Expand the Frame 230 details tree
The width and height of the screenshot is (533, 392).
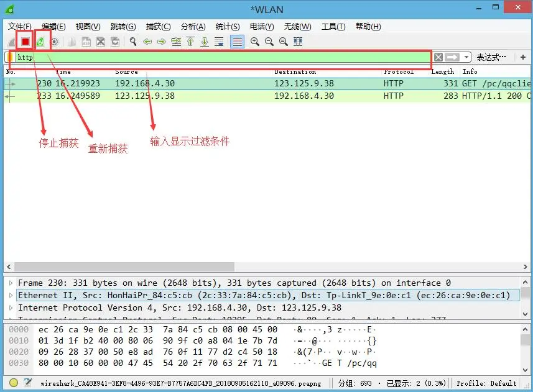click(11, 283)
